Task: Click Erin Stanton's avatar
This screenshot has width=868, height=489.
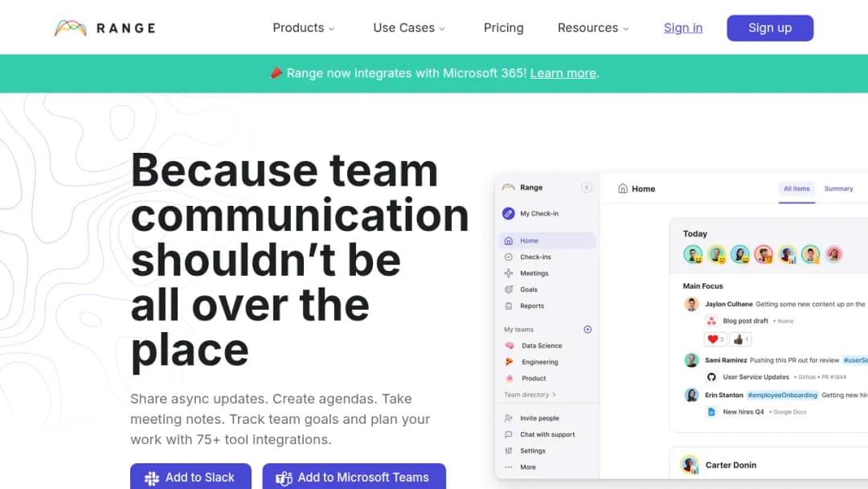Action: tap(691, 395)
